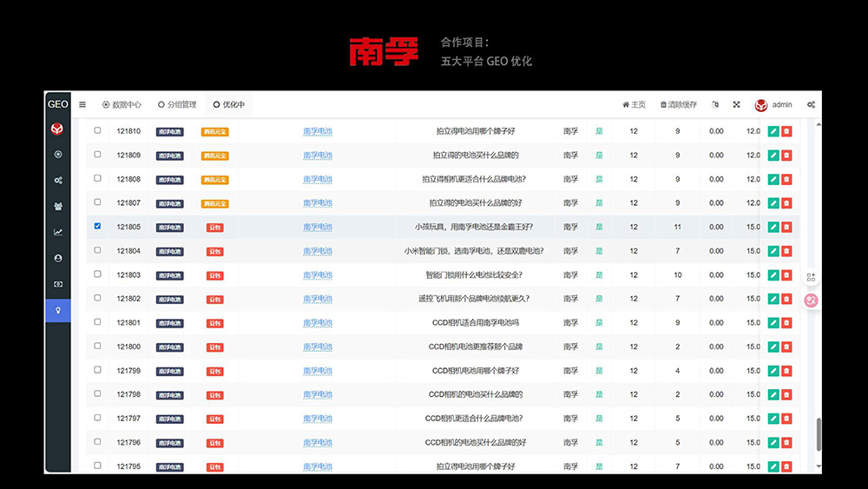868x489 pixels.
Task: Go to 主页 home link
Action: [x=635, y=105]
